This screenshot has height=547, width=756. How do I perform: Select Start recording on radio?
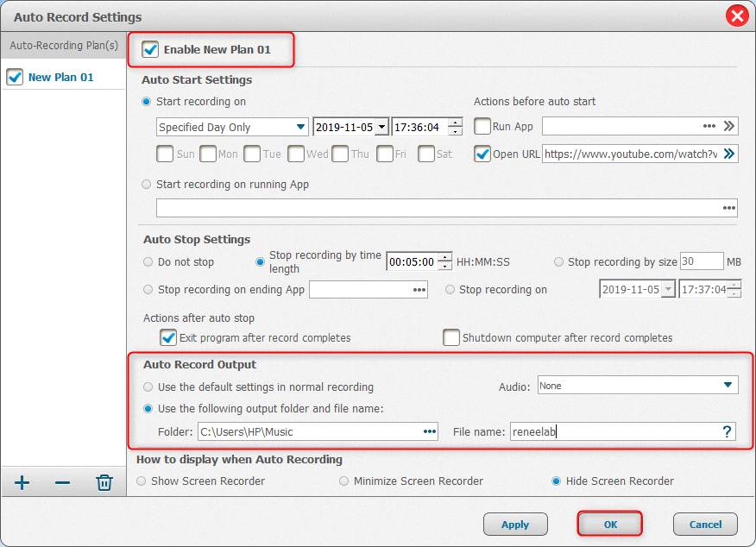(x=147, y=102)
